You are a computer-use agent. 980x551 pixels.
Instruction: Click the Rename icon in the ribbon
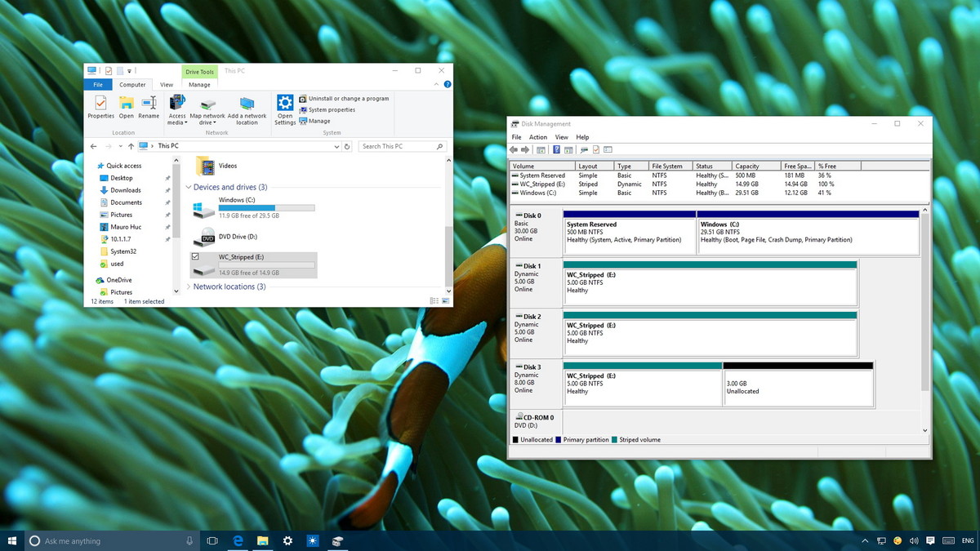[x=149, y=103]
